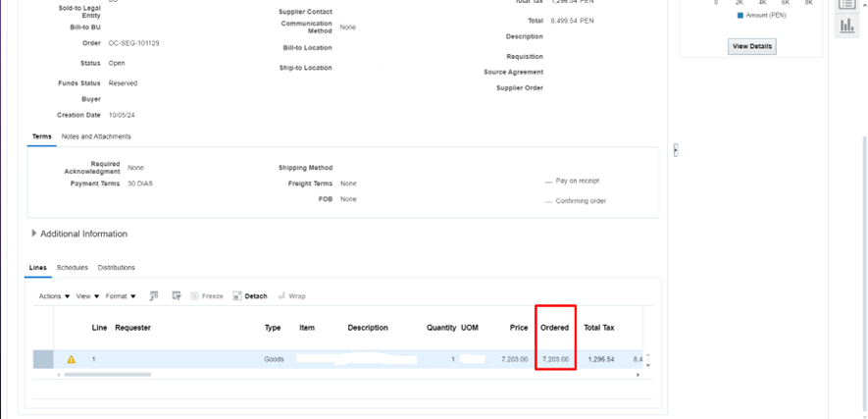The image size is (868, 419).
Task: Open the Format dropdown menu
Action: click(x=121, y=296)
